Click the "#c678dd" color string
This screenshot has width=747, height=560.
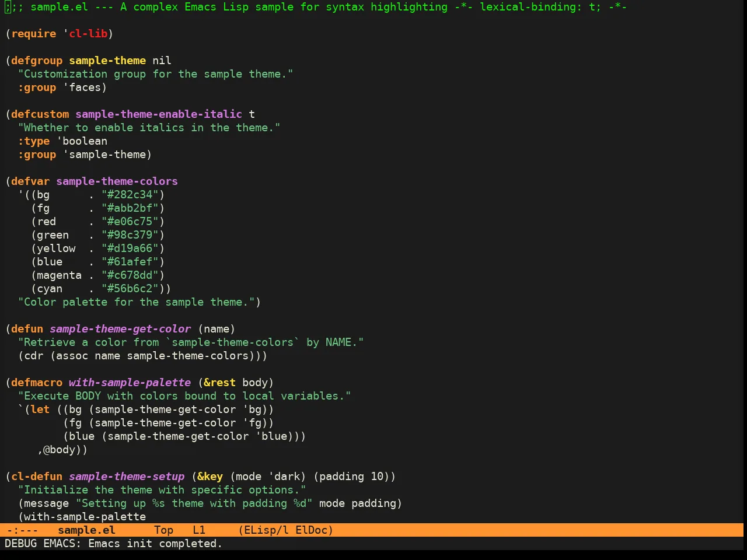130,275
